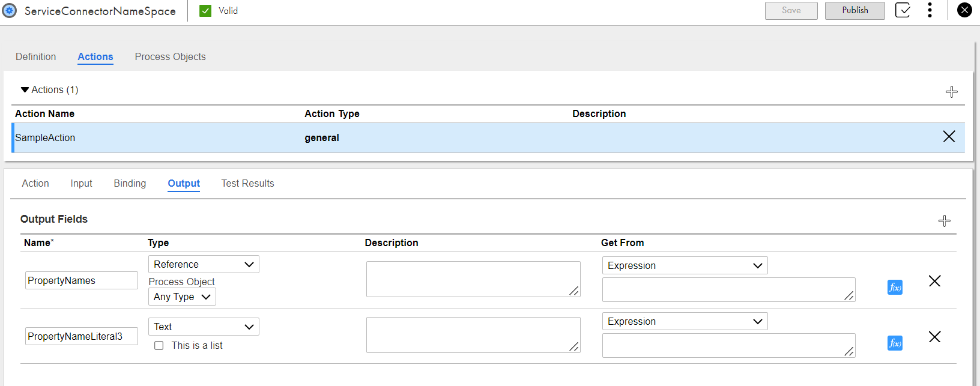Open Type dropdown showing Text
Image resolution: width=980 pixels, height=386 pixels.
(204, 327)
